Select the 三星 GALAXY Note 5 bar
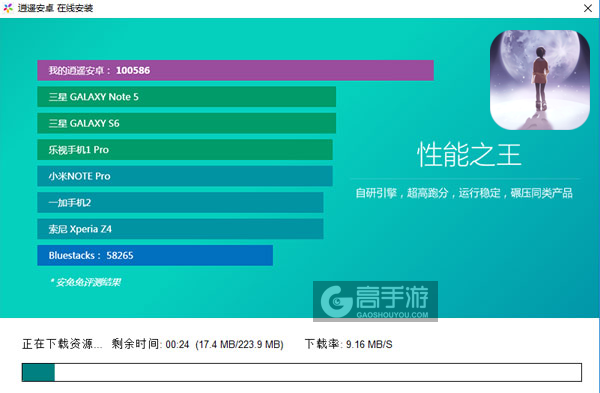Viewport: 600px width, 393px height. 186,97
